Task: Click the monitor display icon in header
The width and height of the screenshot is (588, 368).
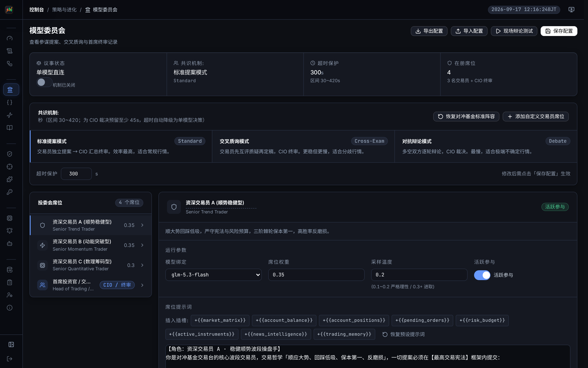Action: (x=571, y=9)
